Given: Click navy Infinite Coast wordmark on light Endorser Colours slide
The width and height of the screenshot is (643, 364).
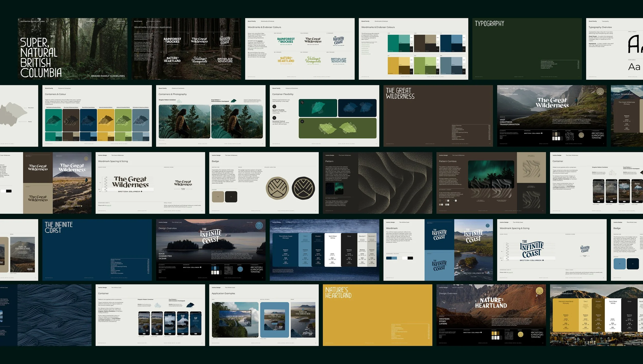Looking at the screenshot, I should pos(338,40).
